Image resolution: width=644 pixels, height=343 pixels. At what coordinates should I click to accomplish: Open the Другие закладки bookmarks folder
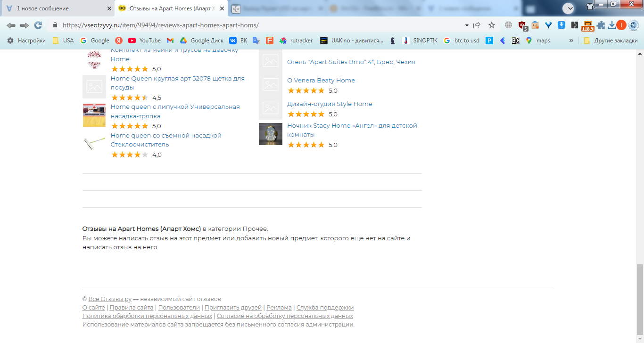coord(611,41)
